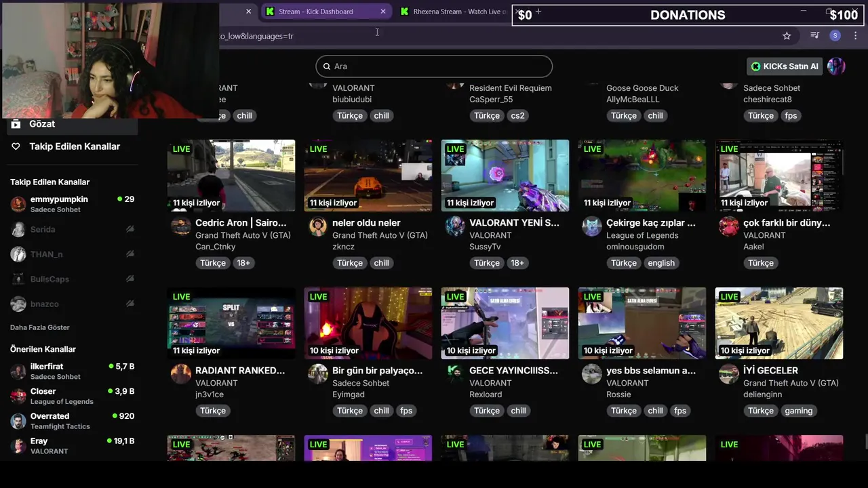Open the browser profile icon in toolbar

(835, 36)
